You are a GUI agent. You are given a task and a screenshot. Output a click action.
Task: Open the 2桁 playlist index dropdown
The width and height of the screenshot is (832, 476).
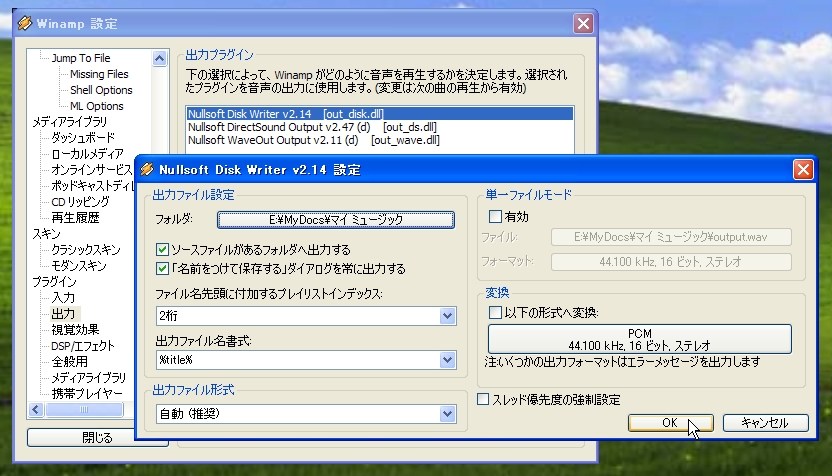tap(447, 316)
